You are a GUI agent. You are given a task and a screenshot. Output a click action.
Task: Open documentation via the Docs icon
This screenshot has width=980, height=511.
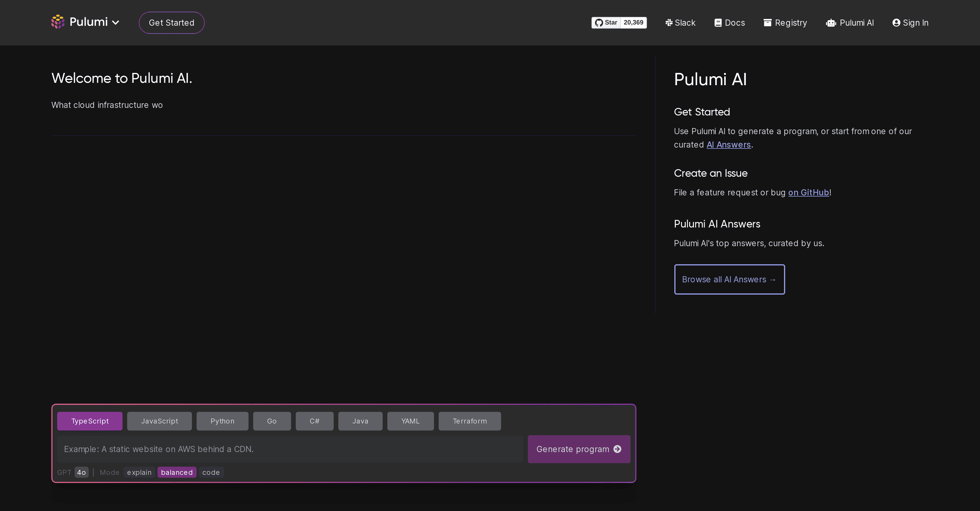(718, 22)
